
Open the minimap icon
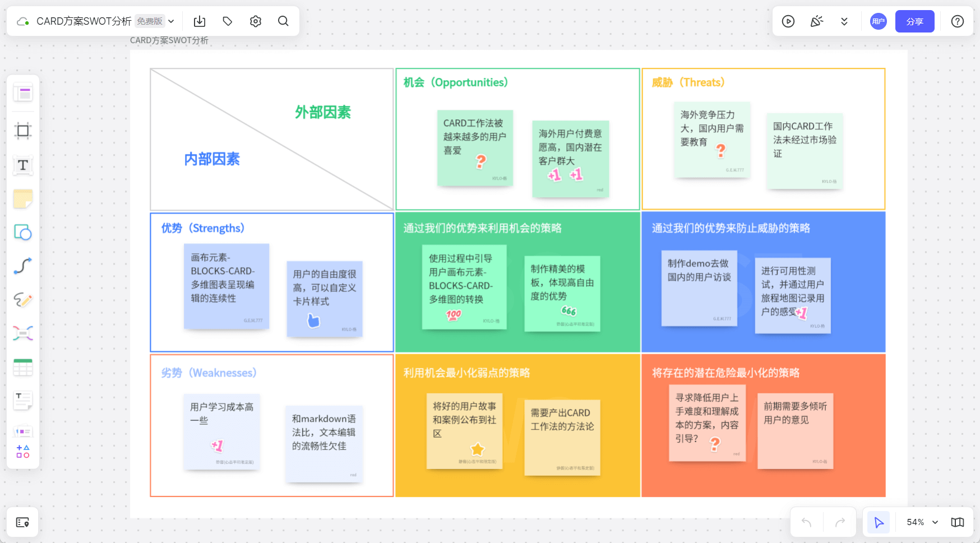958,522
